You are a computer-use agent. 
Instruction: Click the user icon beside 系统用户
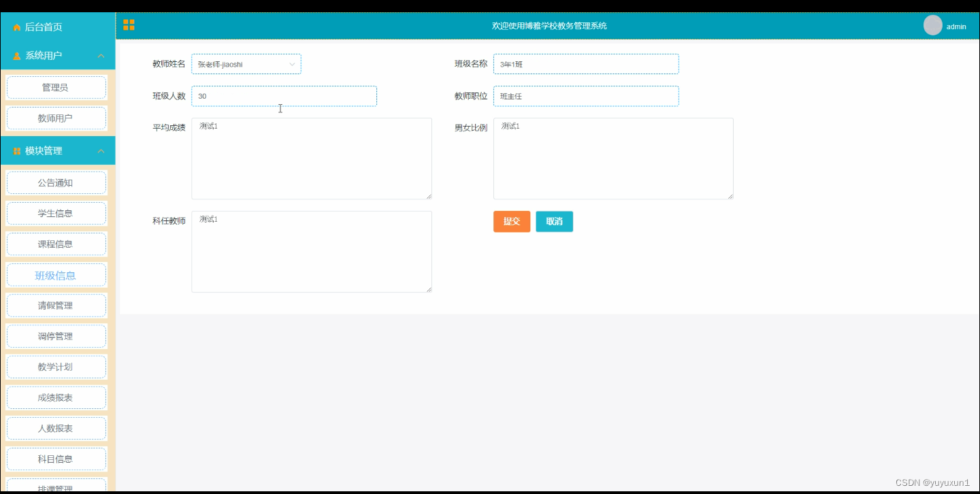[17, 56]
